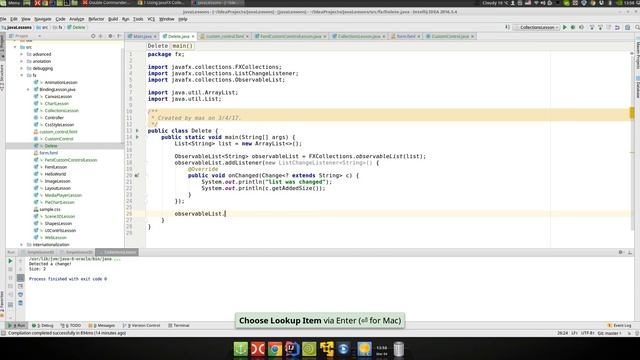Image resolution: width=640 pixels, height=360 pixels.
Task: Expand the internationalization folder
Action: [22, 244]
